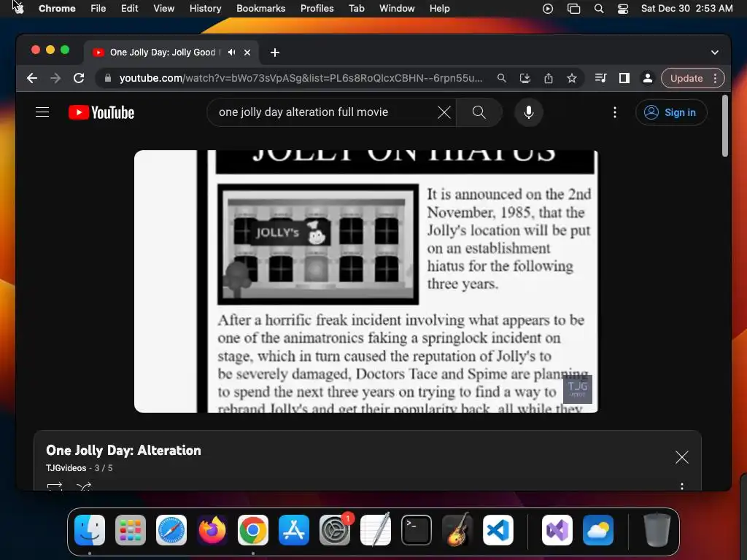Open Chrome three-dot menu beside Update
Viewport: 747px width, 560px height.
(715, 78)
